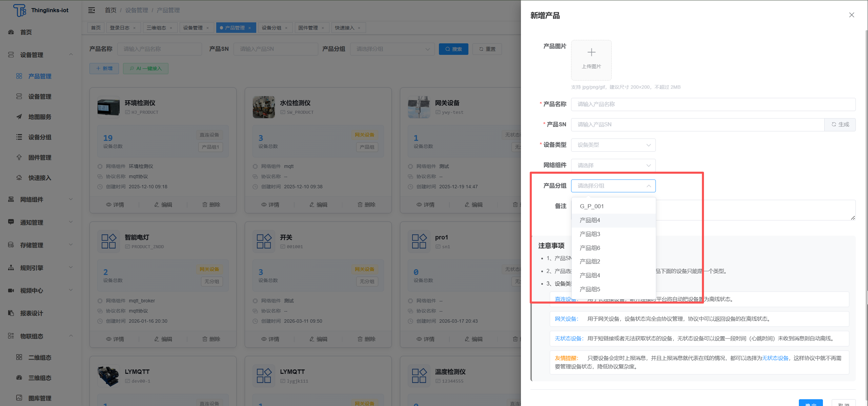Close the 固件管理 tab with its x icon
868x406 pixels.
pos(323,28)
